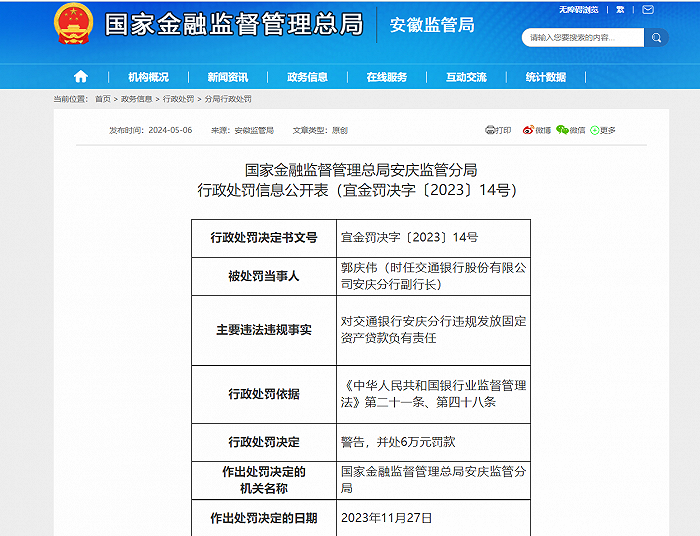Click the search input field

click(x=583, y=37)
